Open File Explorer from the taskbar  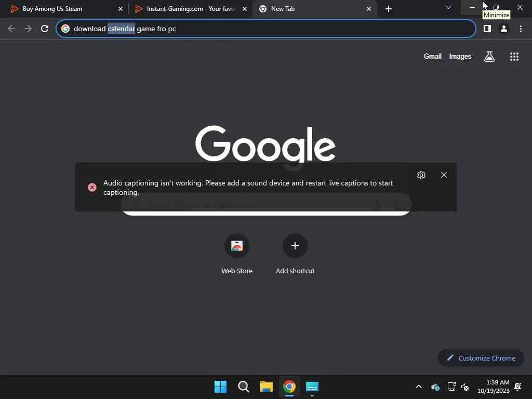[x=267, y=387]
